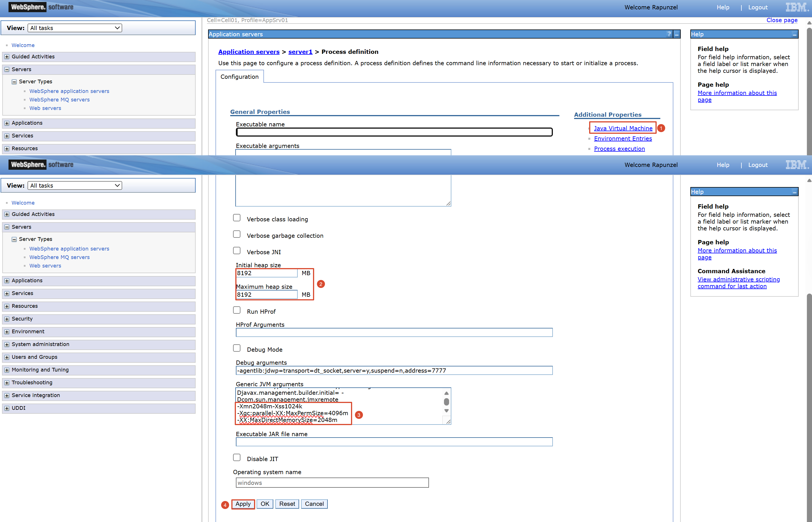Open the Java Virtual Machine properties link
Screen dimensions: 812x522
pos(623,128)
